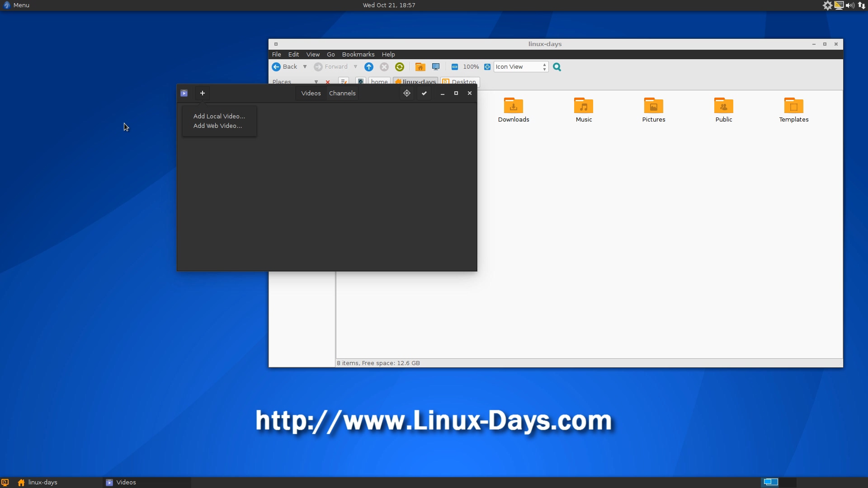Close the Places side pane
Screen dimensions: 868x488
pyautogui.click(x=328, y=82)
